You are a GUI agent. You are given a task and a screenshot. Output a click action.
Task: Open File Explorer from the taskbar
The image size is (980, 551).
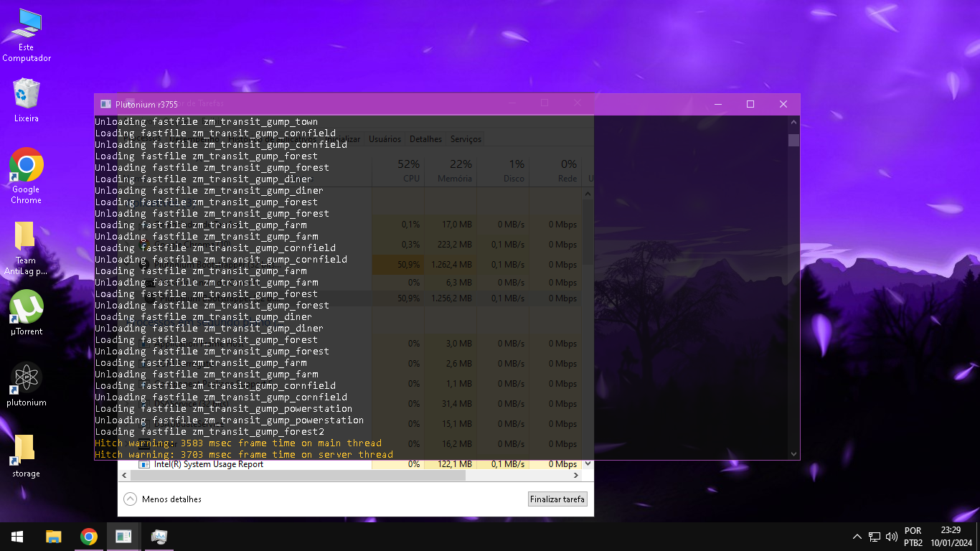click(x=54, y=536)
